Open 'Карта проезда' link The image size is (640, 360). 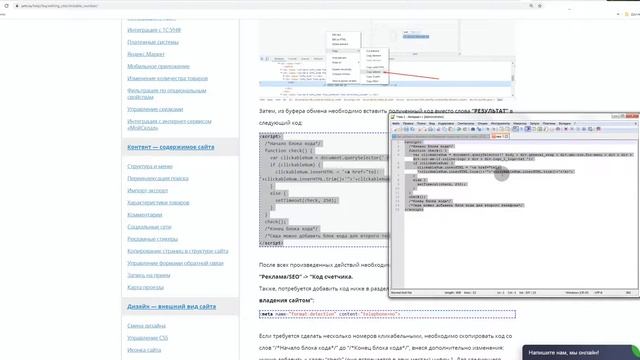(x=145, y=287)
